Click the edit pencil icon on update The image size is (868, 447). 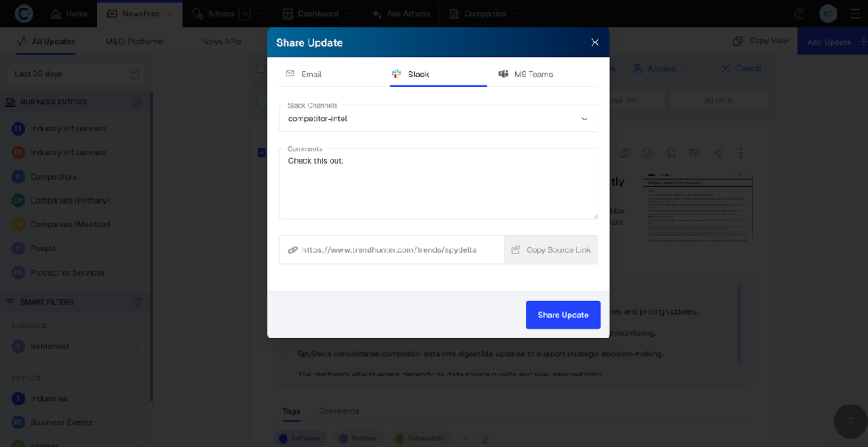tap(624, 153)
